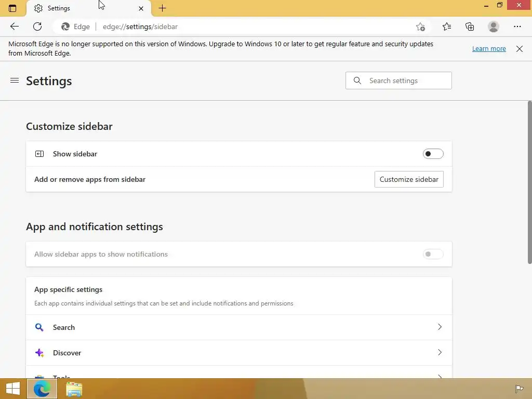Add this page to favorites star
The height and width of the screenshot is (399, 532).
420,26
